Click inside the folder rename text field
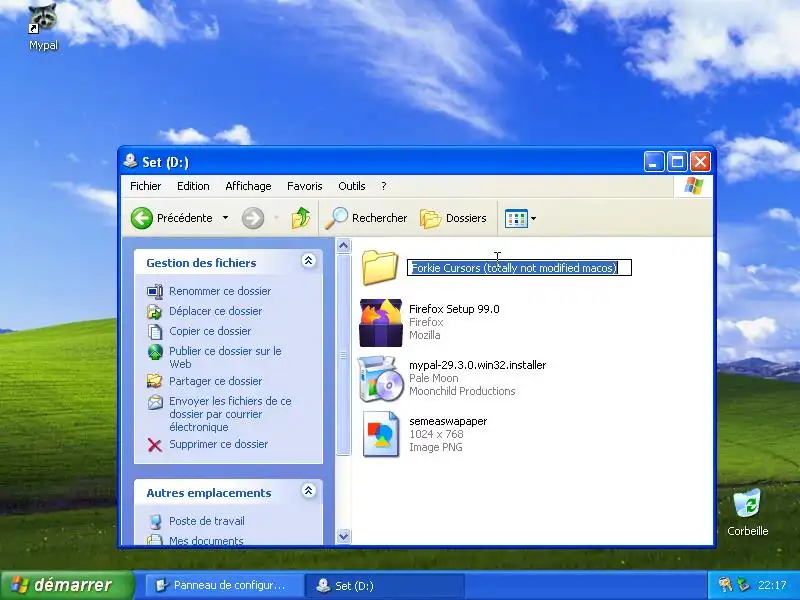 point(519,268)
